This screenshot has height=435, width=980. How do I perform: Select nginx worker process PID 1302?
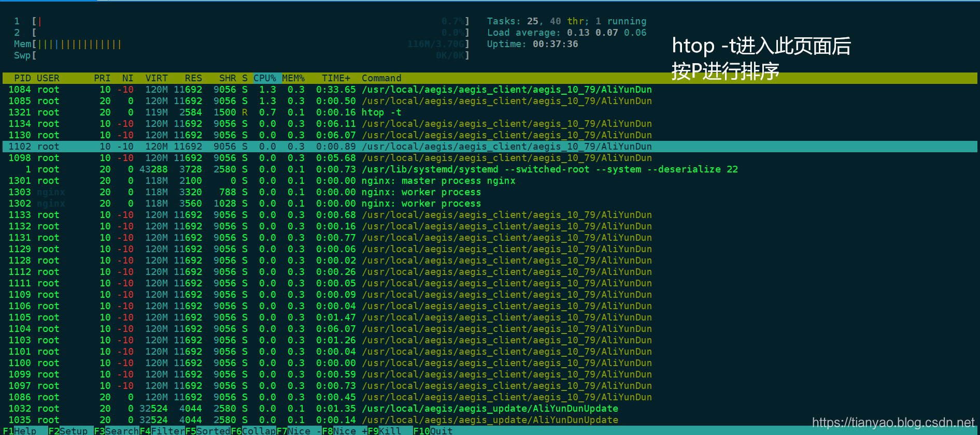pos(490,204)
